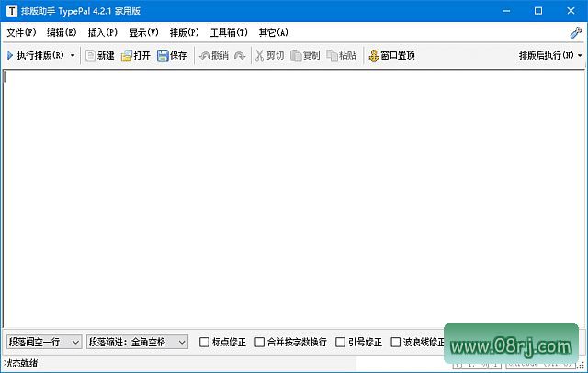Open the 排版后执行(N) dropdown
The height and width of the screenshot is (373, 588).
550,55
